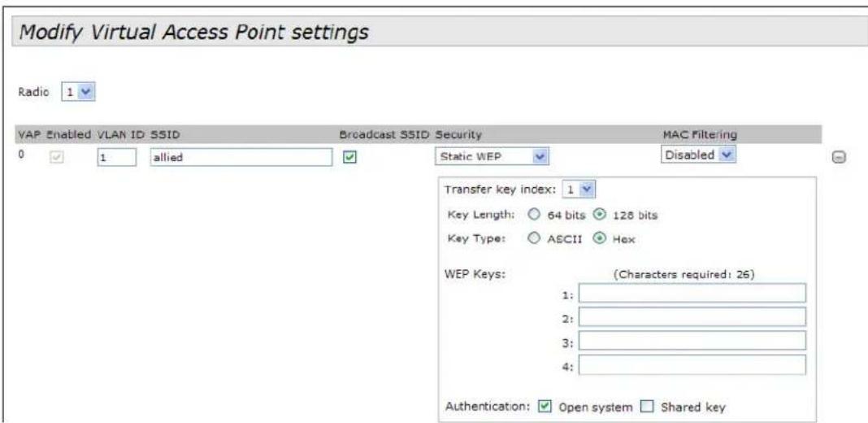
Task: Click the Modify Virtual Access Point settings heading
Action: [x=193, y=33]
